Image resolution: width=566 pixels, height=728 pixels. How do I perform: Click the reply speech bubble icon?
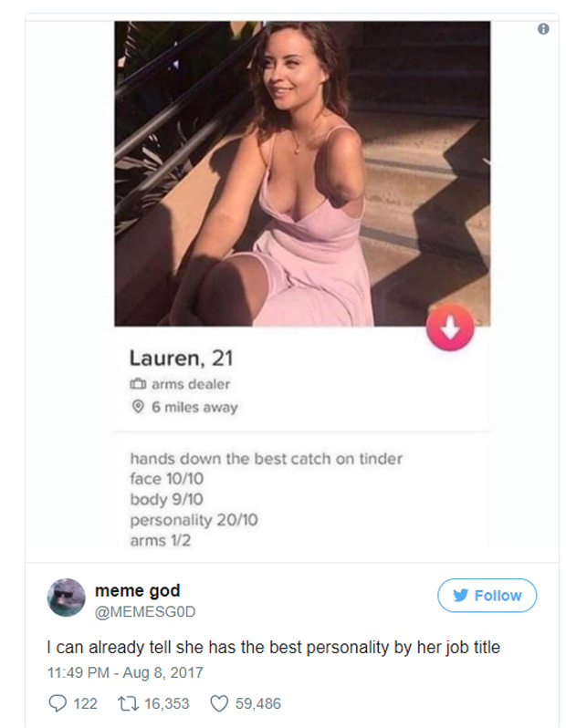tap(58, 704)
